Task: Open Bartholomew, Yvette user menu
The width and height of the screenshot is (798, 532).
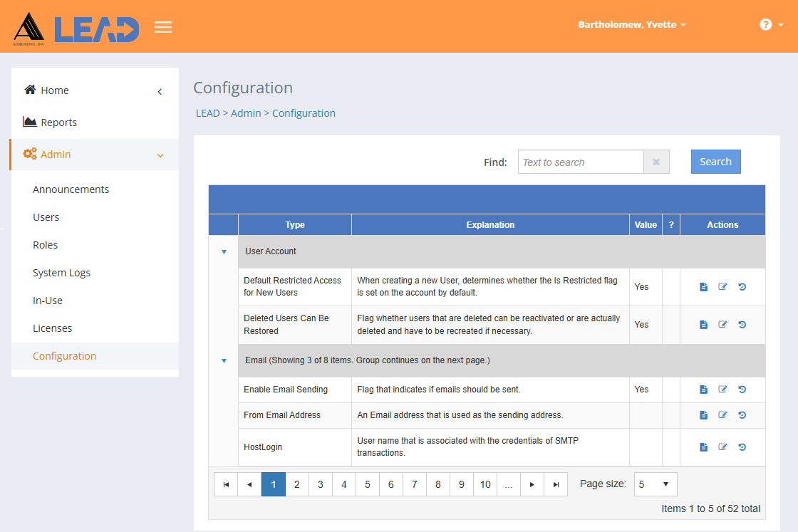Action: pos(632,24)
